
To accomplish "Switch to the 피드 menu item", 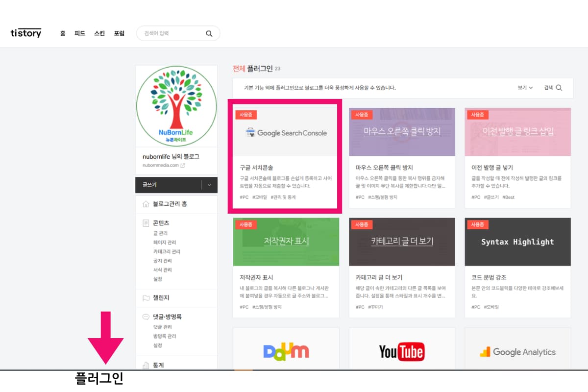I will click(x=80, y=33).
